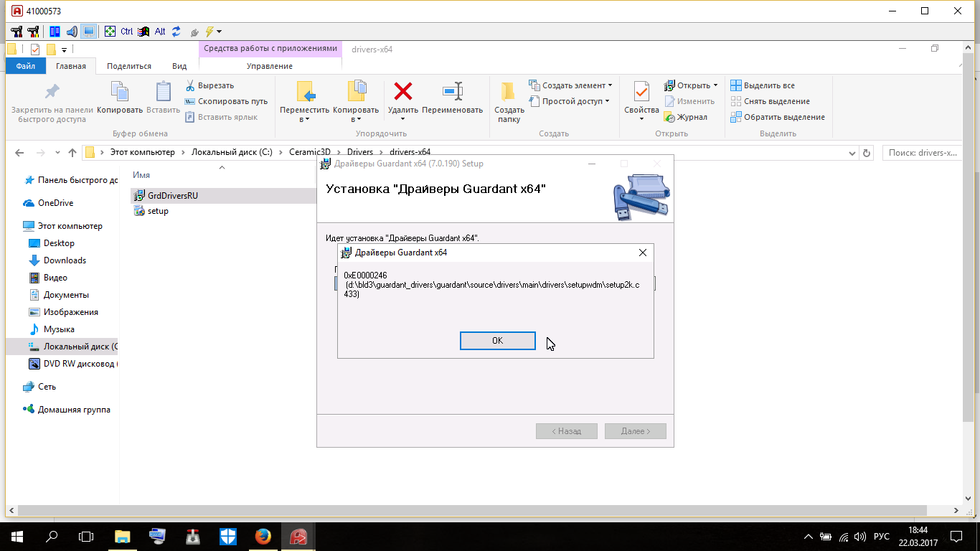Click the red Delete (Удалить) icon
Viewport: 980px width, 551px height.
[403, 92]
